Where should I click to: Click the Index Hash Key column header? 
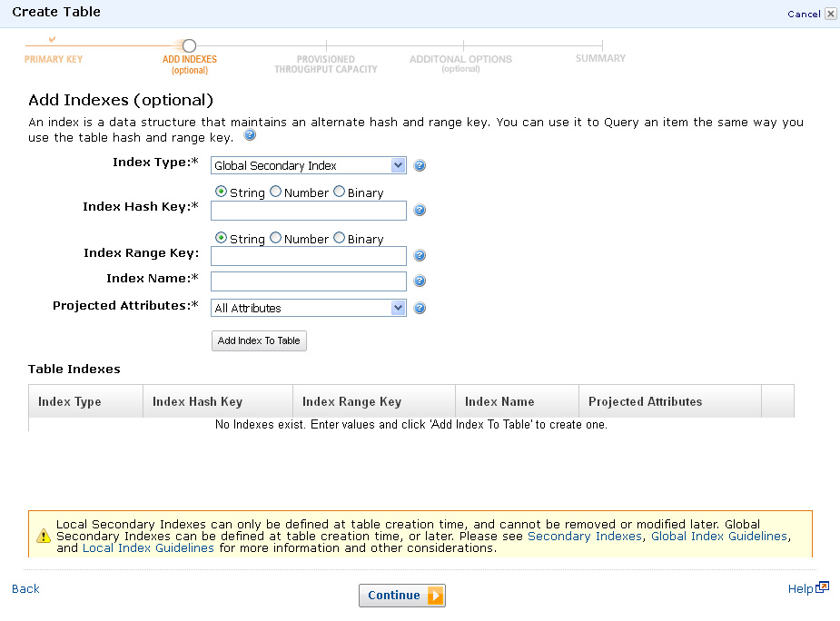pos(218,401)
